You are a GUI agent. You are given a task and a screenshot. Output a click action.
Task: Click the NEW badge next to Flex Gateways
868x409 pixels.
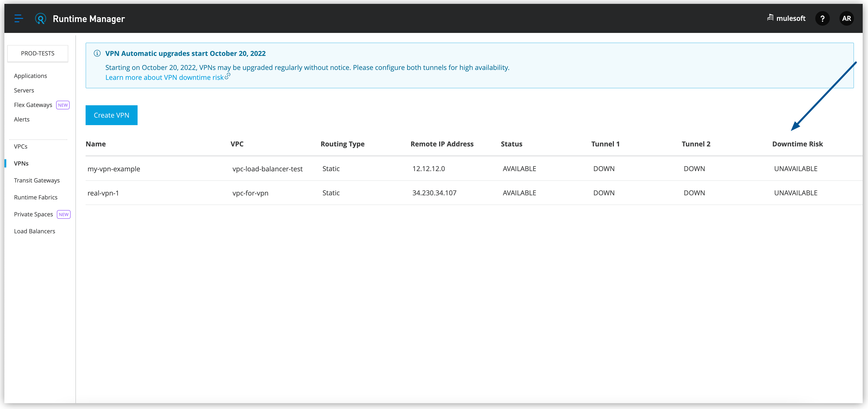63,105
